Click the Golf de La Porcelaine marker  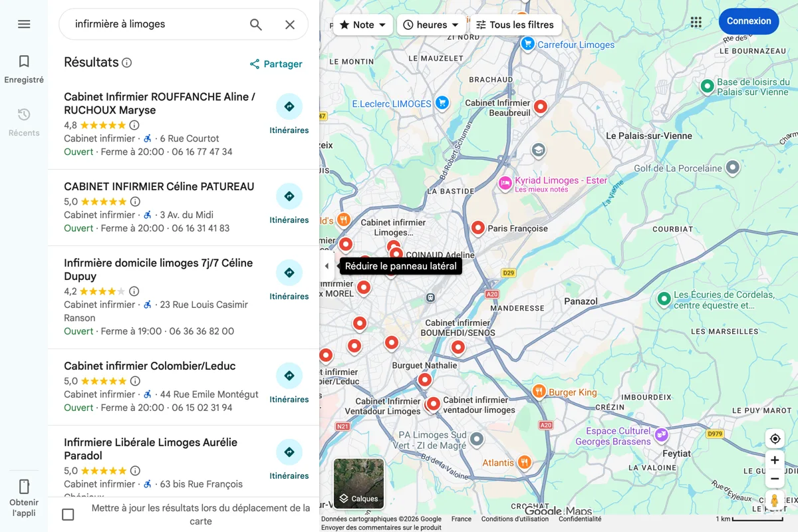pyautogui.click(x=732, y=168)
